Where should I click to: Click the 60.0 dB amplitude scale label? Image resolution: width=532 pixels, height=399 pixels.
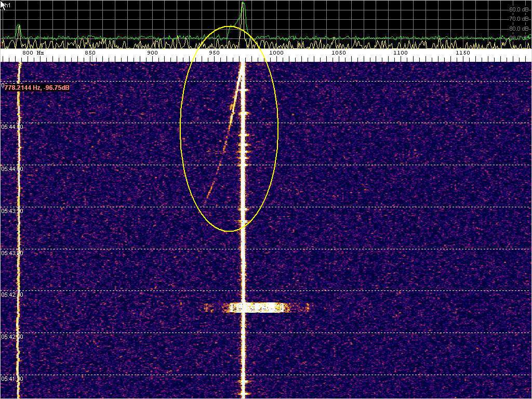(x=518, y=9)
